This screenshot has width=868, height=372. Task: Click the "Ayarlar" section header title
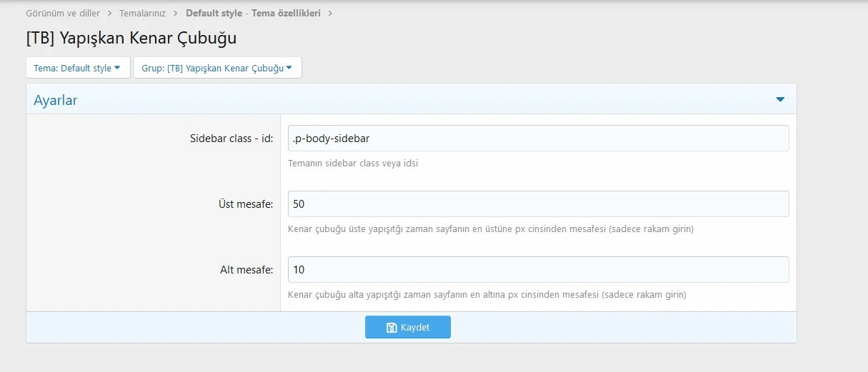click(56, 101)
